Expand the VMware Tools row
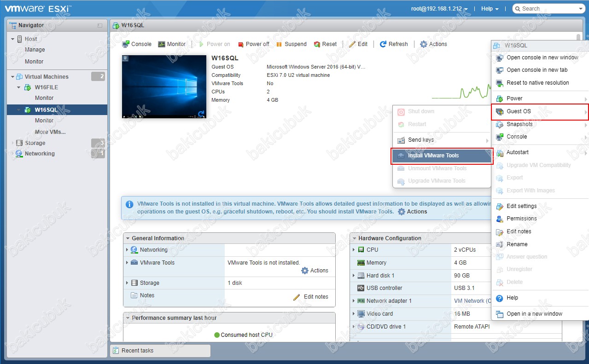This screenshot has width=589, height=364. point(127,263)
